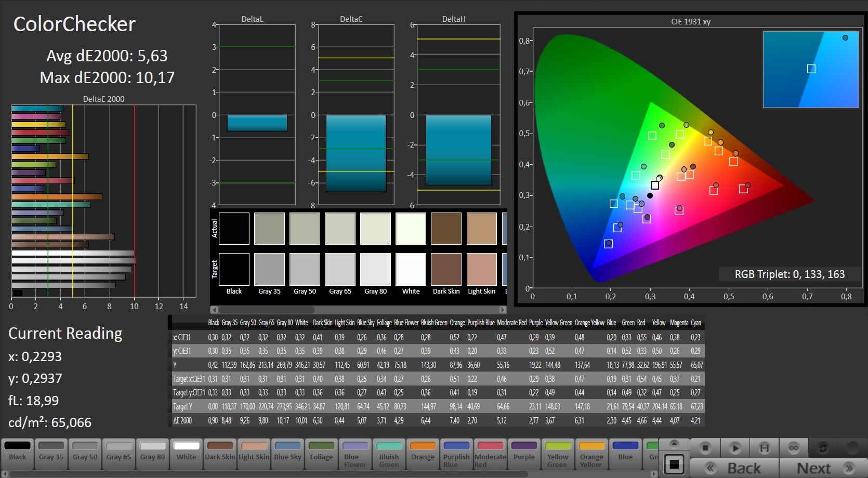Click the Target Y row label
The image size is (868, 478).
click(182, 406)
